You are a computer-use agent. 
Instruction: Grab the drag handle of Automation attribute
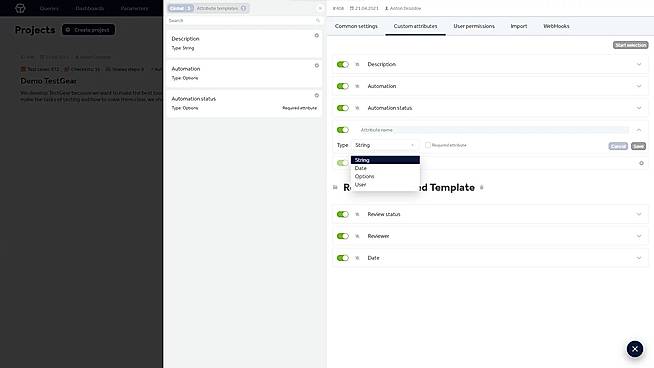[x=357, y=86]
